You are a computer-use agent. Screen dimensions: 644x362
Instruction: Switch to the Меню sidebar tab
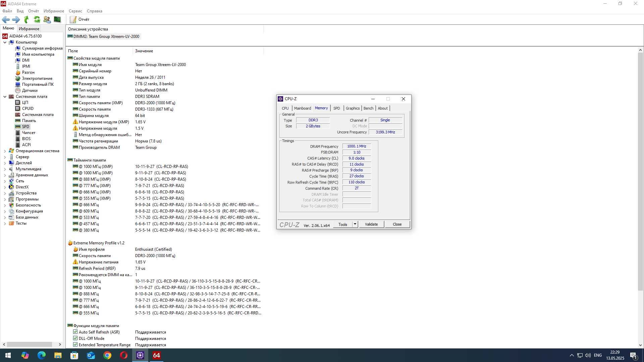click(8, 28)
